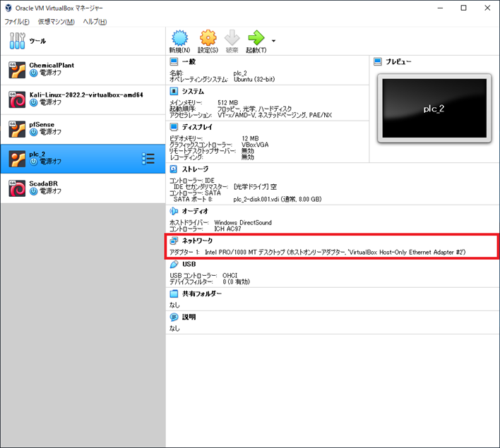Start VM with 起動(T) green arrow
The width and height of the screenshot is (500, 448).
(256, 38)
